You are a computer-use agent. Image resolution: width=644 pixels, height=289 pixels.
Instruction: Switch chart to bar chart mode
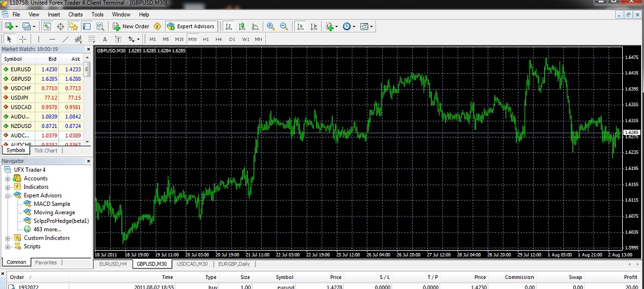tap(229, 27)
